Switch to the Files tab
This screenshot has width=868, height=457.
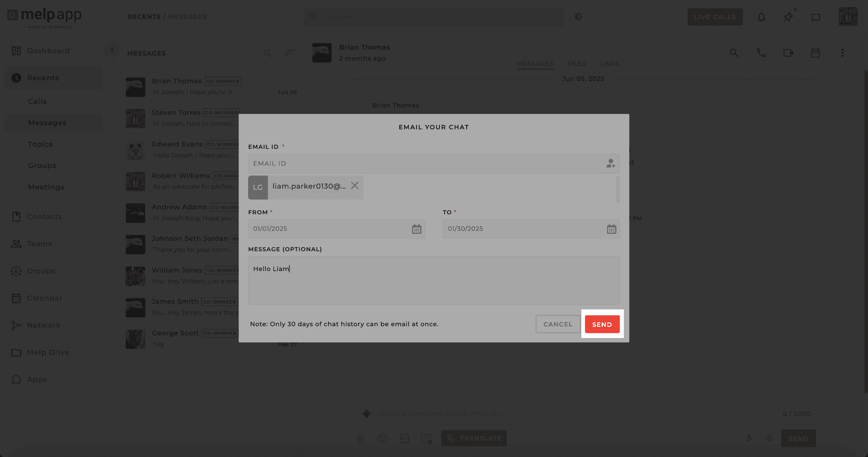pyautogui.click(x=576, y=64)
